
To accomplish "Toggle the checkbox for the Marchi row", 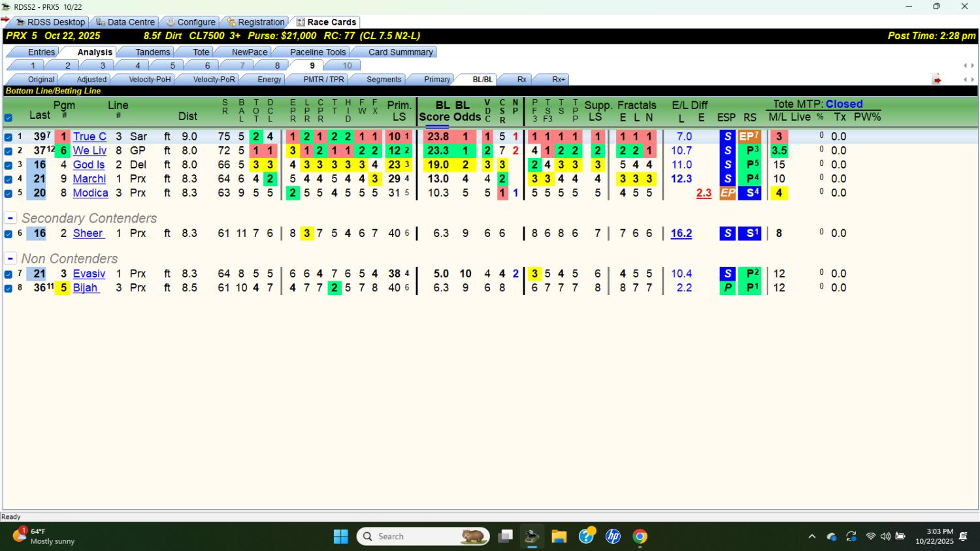I will [8, 179].
